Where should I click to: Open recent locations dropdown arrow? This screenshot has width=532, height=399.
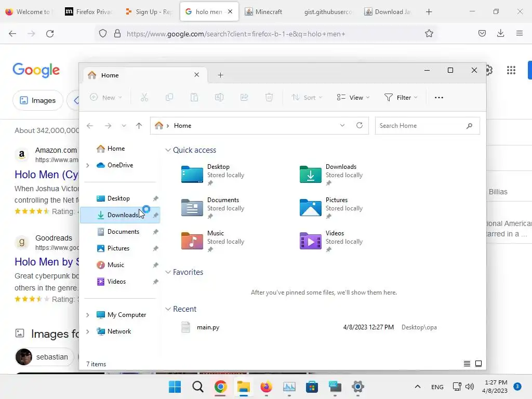click(124, 126)
